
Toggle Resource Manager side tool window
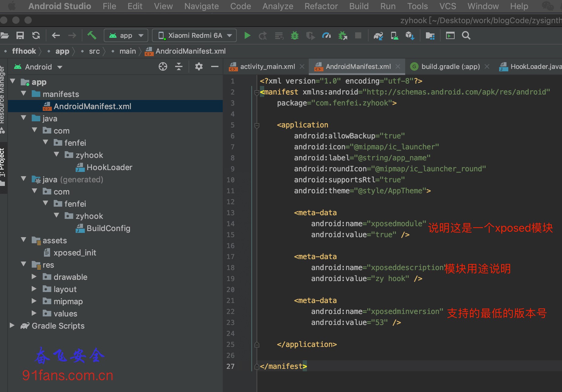click(2, 99)
